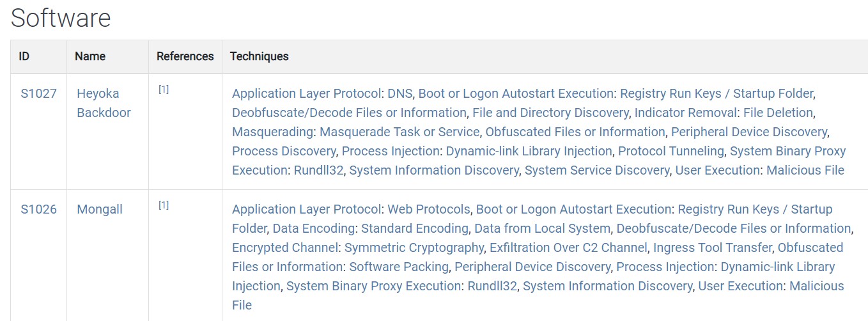Go to Data from Local System
Screen dimensions: 868x321
tap(542, 228)
